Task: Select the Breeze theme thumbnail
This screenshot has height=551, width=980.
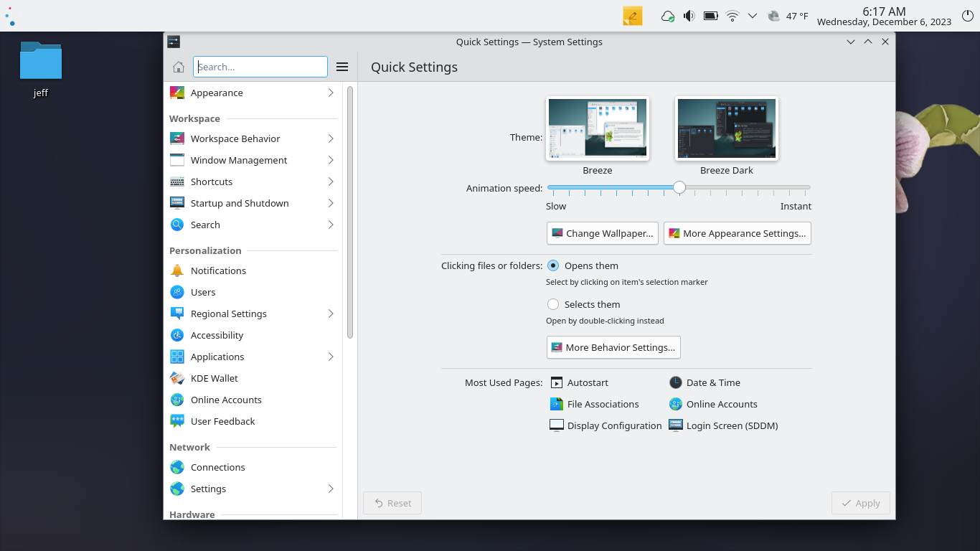Action: pyautogui.click(x=598, y=128)
